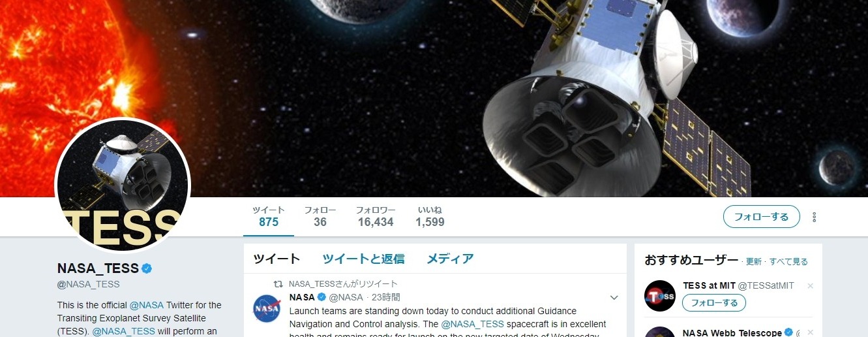Click the verified badge beside NASA_TESS
Screen dimensions: 868x337
coord(147,268)
